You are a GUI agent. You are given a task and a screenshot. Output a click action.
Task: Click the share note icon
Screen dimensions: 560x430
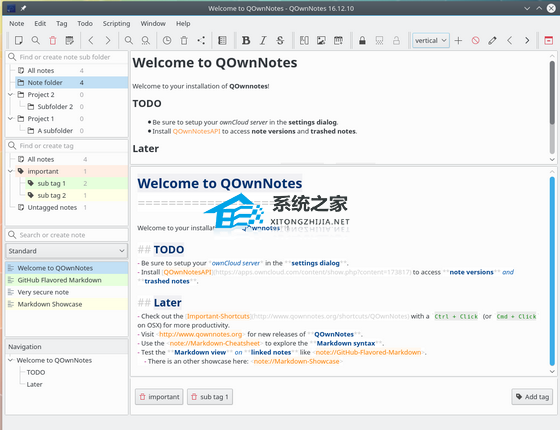pos(201,40)
